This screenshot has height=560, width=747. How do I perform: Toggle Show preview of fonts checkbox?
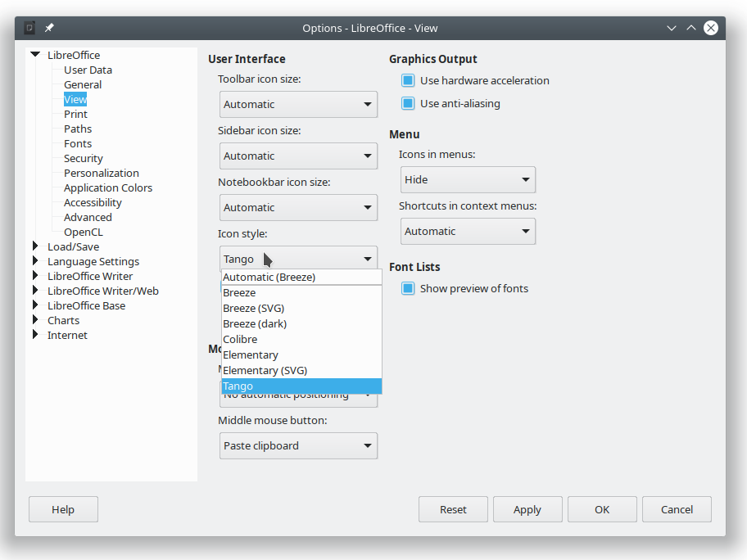(408, 288)
